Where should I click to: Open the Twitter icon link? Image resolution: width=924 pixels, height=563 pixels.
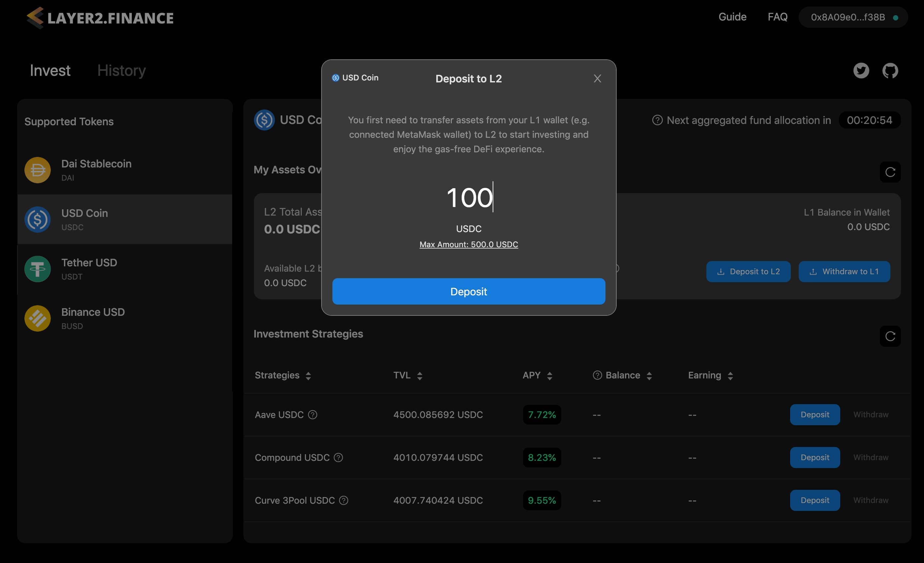(861, 71)
